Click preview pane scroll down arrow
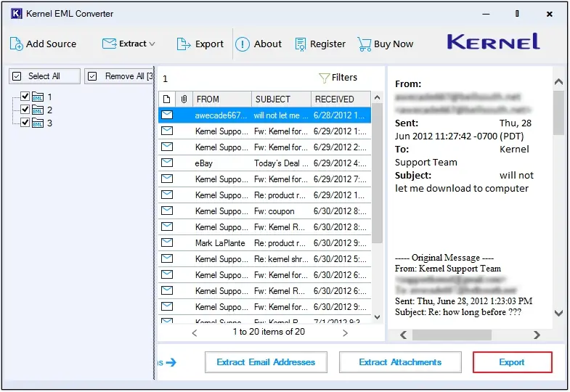570x392 pixels. (558, 313)
